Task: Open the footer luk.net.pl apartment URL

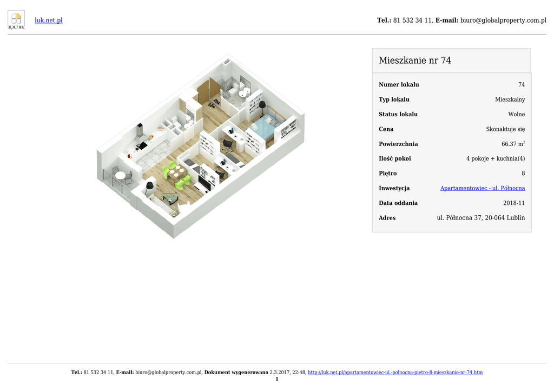Action: pyautogui.click(x=395, y=373)
